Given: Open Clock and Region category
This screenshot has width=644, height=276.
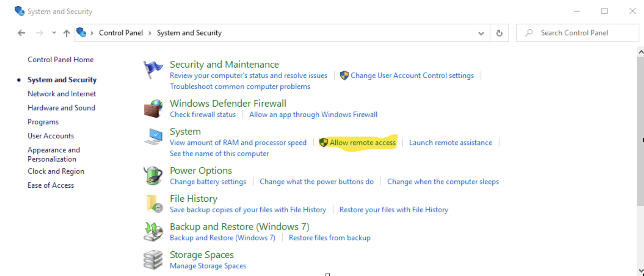Looking at the screenshot, I should (56, 171).
